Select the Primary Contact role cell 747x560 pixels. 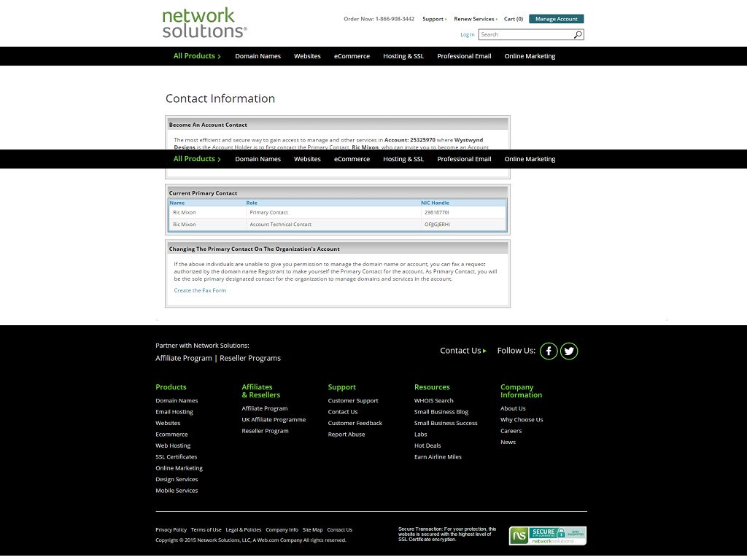pyautogui.click(x=268, y=212)
